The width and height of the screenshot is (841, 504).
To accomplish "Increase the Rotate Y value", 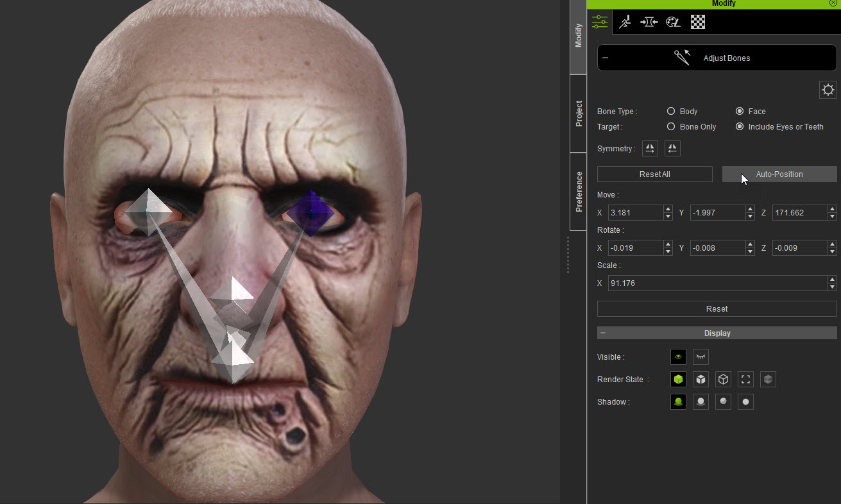I will 750,244.
